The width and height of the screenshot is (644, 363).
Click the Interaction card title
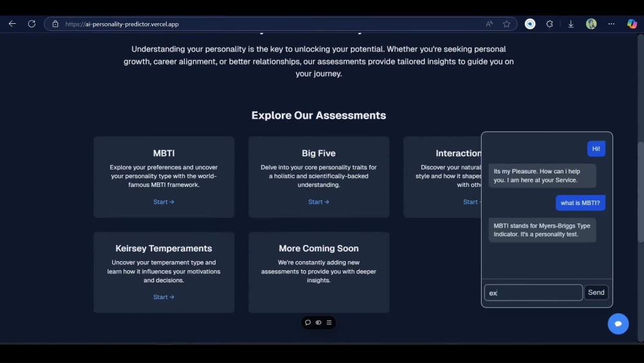point(459,153)
